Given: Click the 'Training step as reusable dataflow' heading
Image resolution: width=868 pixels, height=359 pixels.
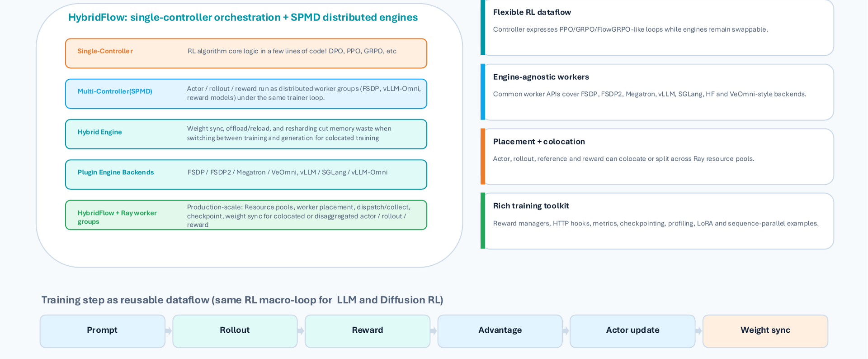Looking at the screenshot, I should point(242,300).
